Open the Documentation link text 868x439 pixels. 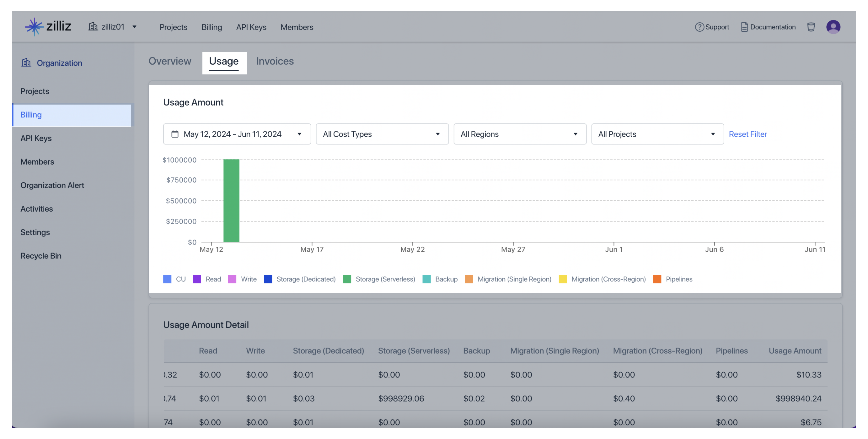(773, 27)
